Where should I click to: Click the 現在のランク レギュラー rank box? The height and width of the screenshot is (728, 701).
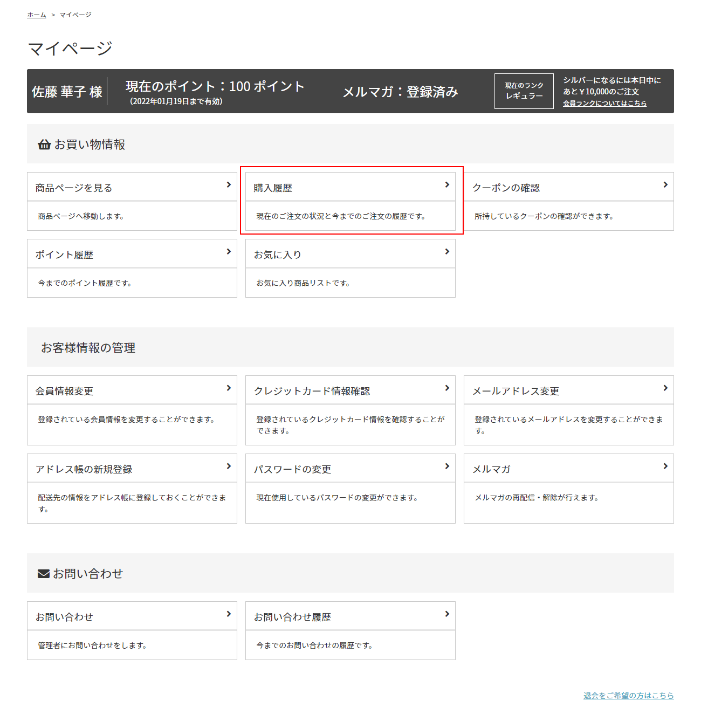click(x=524, y=91)
